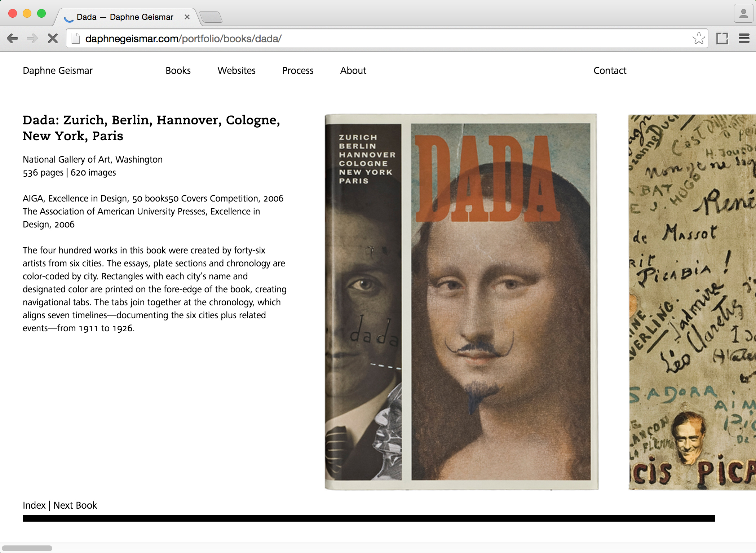Click the Next Book link
Image resolution: width=756 pixels, height=553 pixels.
coord(75,505)
